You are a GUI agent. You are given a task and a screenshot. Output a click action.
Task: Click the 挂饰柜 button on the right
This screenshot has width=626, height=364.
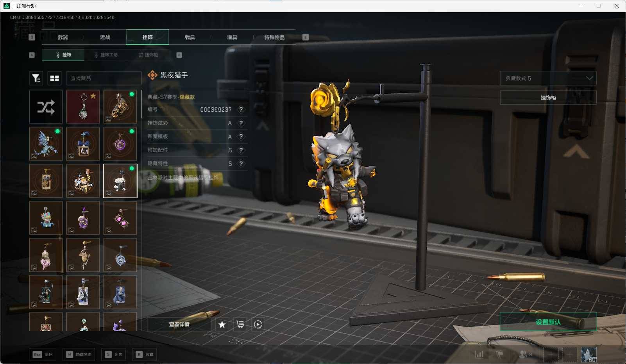tap(548, 98)
